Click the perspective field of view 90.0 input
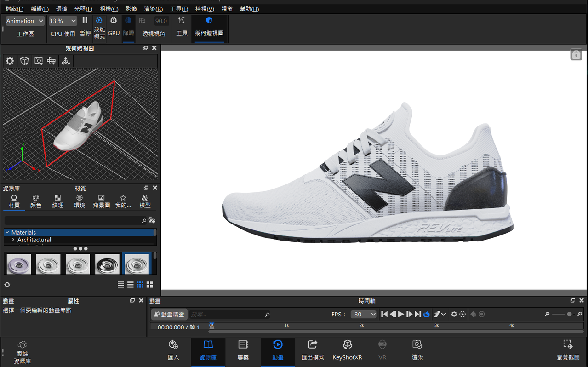588x367 pixels. 161,21
